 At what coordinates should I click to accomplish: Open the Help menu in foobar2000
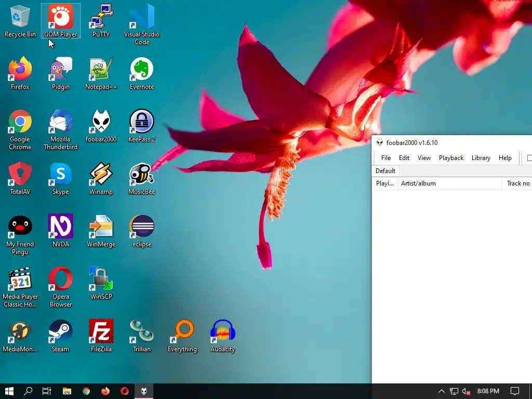click(x=505, y=158)
